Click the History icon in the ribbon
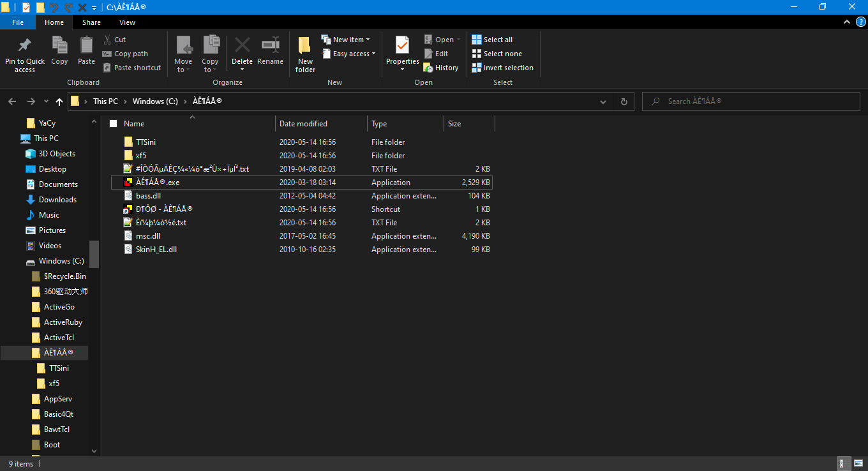This screenshot has width=868, height=471. pos(441,67)
